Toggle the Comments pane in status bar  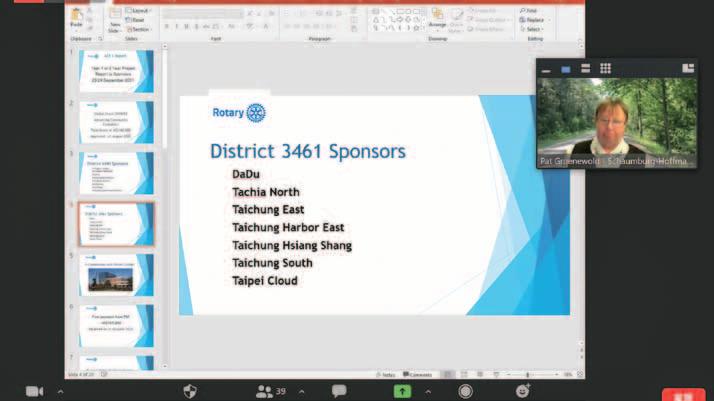418,375
